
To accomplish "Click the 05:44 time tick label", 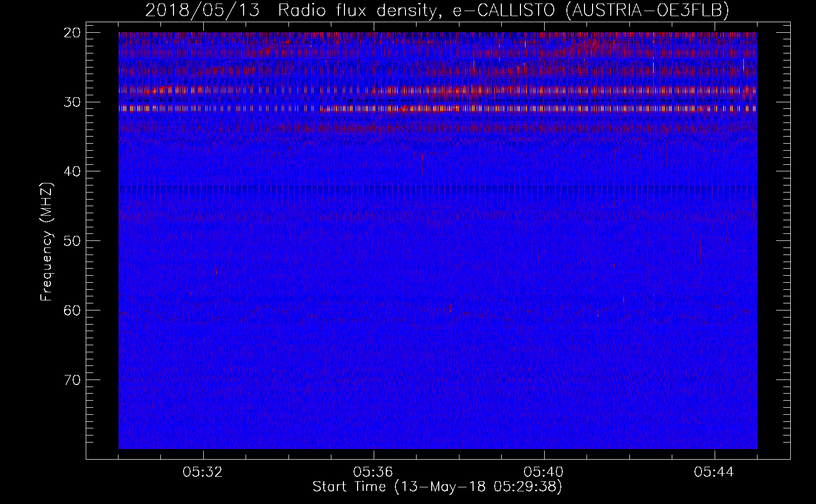I will [x=715, y=472].
